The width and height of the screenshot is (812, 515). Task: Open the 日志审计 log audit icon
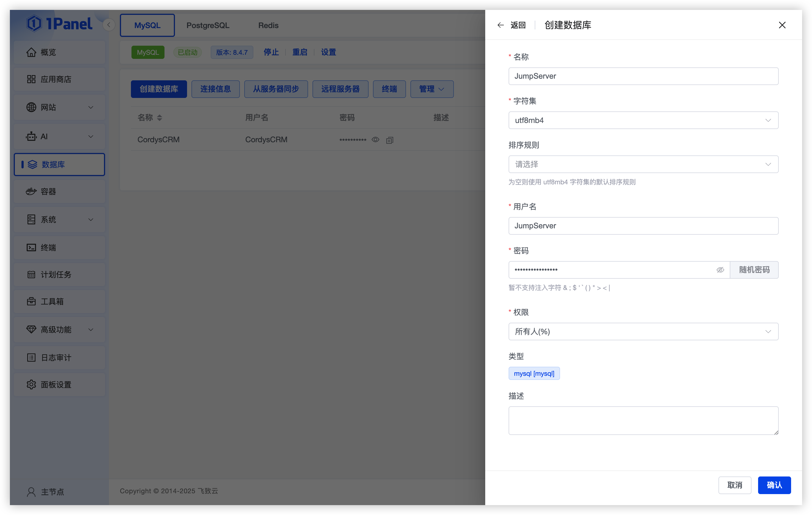coord(31,357)
